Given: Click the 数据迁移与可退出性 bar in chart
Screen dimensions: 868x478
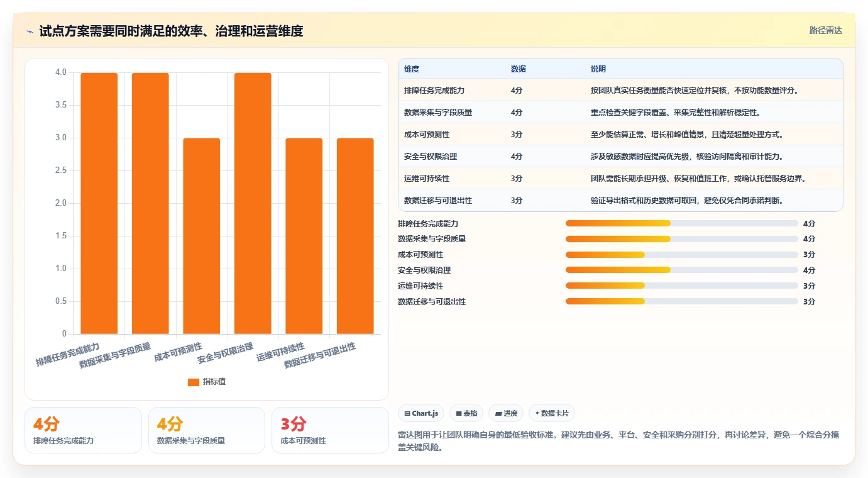Looking at the screenshot, I should [x=355, y=236].
